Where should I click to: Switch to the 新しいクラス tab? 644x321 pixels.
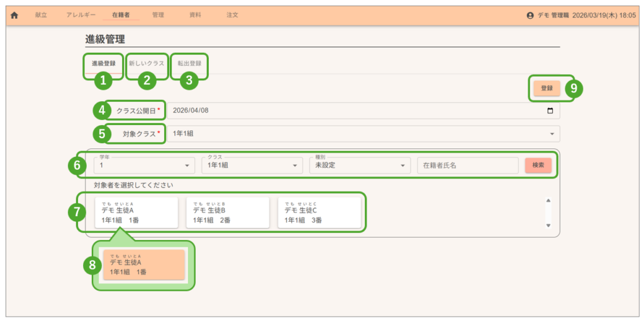[x=147, y=63]
